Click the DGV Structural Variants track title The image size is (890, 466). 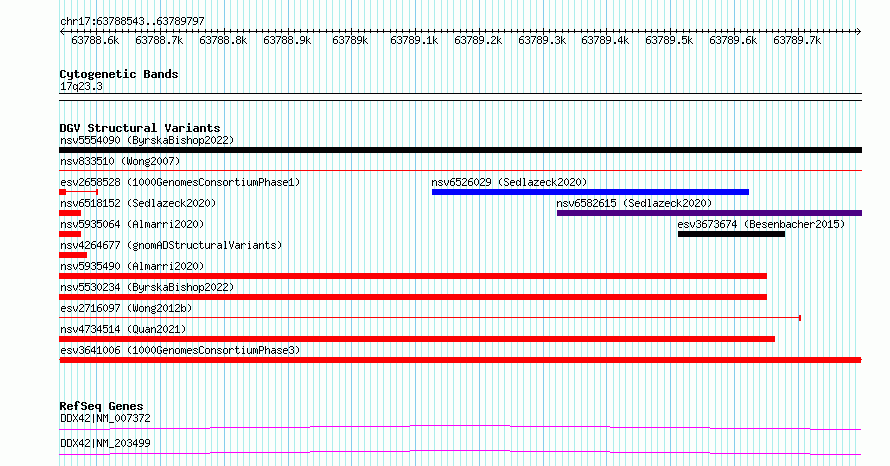(140, 128)
